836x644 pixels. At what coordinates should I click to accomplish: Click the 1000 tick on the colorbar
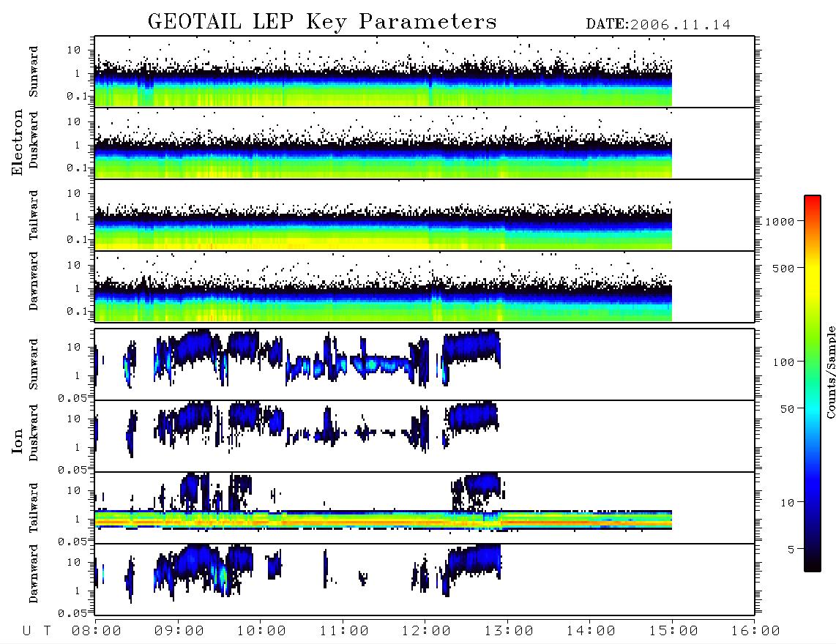tap(780, 222)
